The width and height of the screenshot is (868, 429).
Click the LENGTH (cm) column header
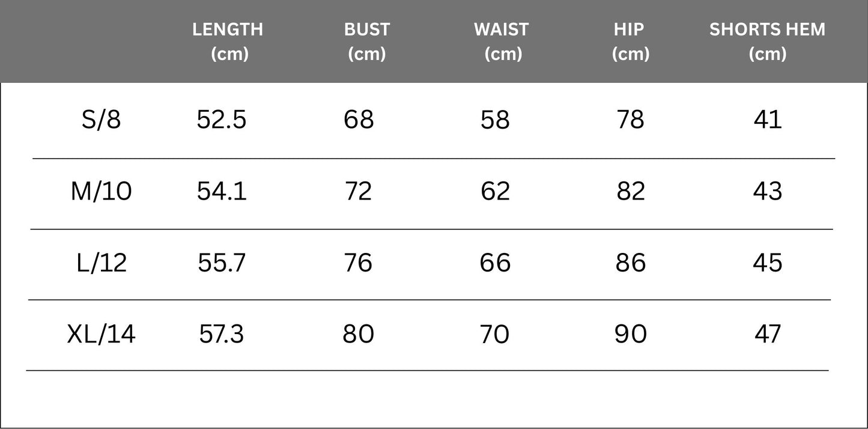pyautogui.click(x=228, y=41)
